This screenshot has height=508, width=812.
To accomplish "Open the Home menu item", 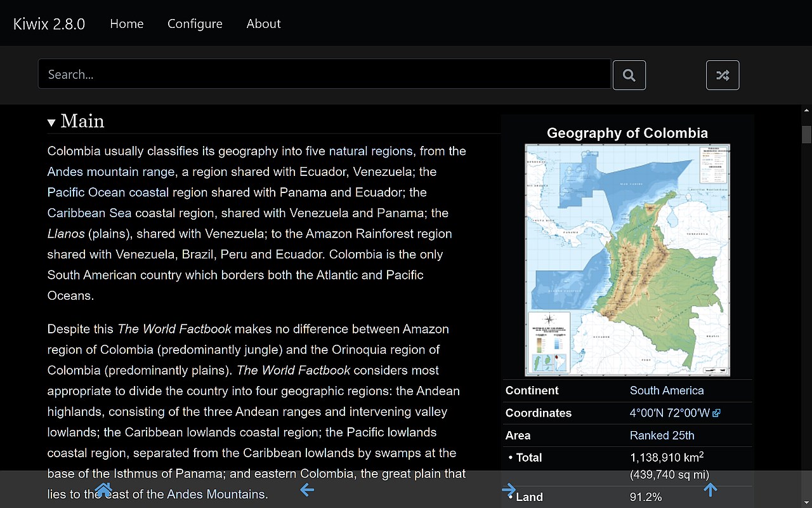I will coord(127,23).
